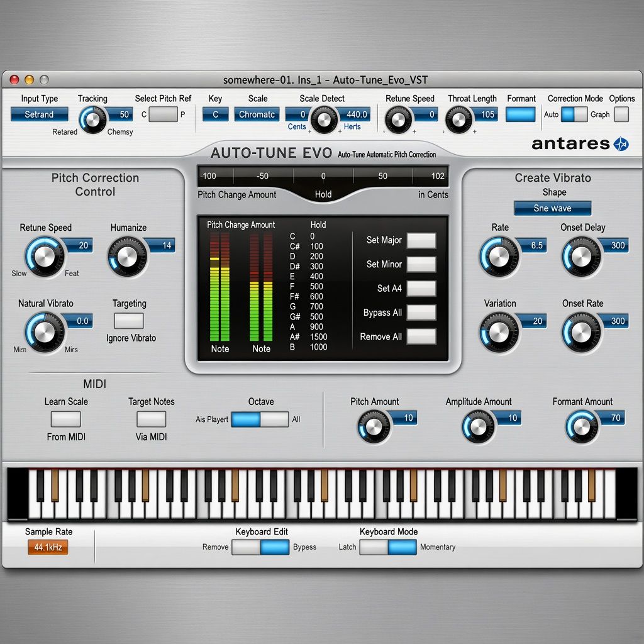
Task: Click the 440.0 Hertz value field
Action: [x=354, y=114]
